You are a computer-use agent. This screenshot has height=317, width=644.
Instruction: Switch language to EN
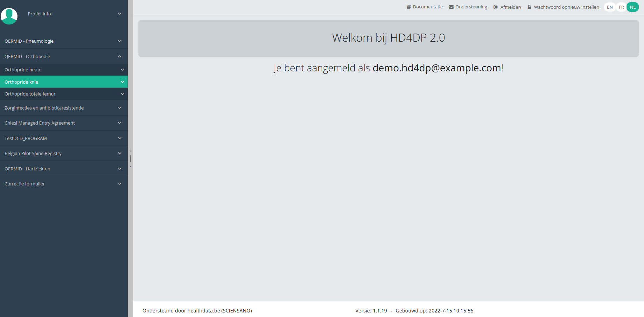coord(610,7)
